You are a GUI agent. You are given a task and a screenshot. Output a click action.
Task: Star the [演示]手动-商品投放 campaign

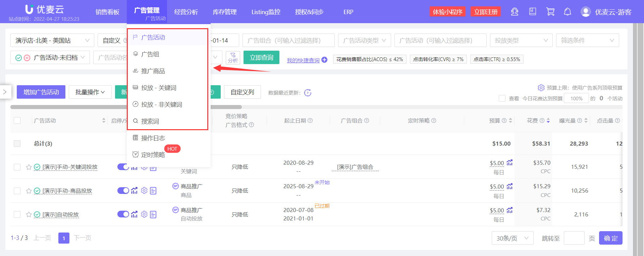click(x=29, y=191)
